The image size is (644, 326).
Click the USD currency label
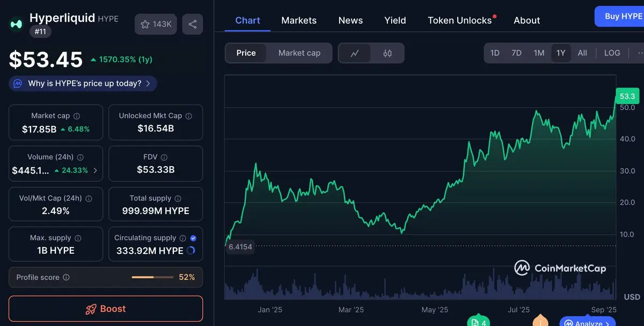tap(632, 297)
